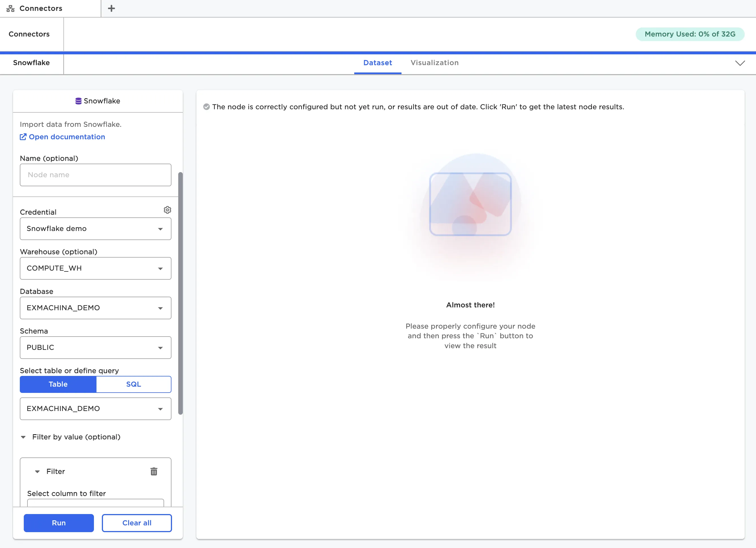Click the plus icon to add a tab
This screenshot has width=756, height=548.
(111, 8)
